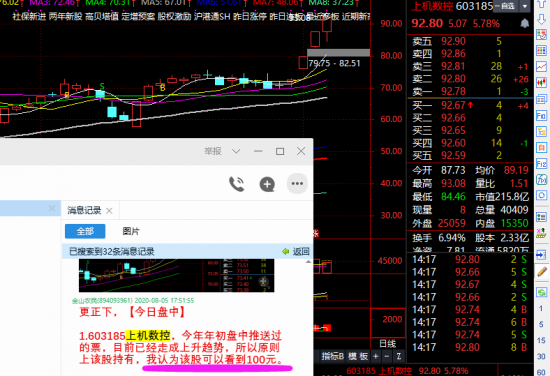
Task: Toggle the 自选 watchlist button
Action: (x=506, y=6)
